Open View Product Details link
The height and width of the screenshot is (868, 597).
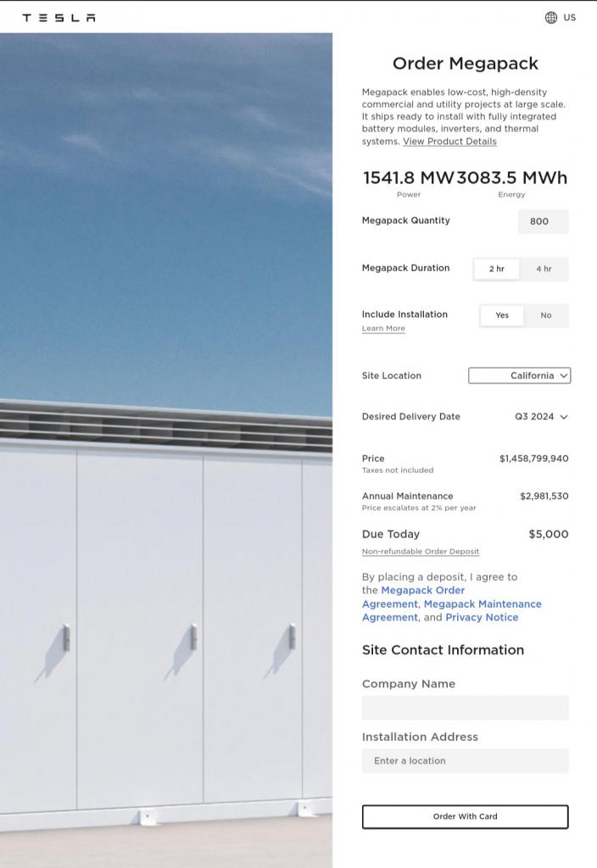click(449, 142)
